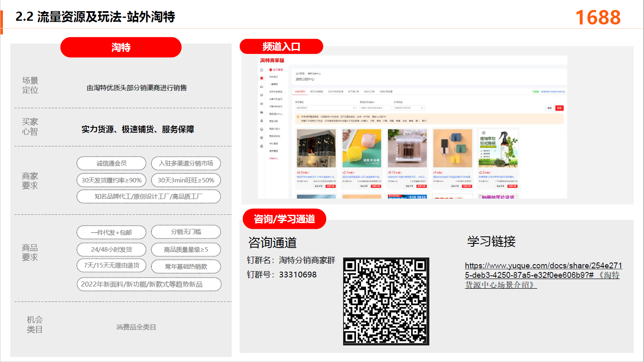Click the 30天发货履约率≥90% pill

[x=111, y=180]
